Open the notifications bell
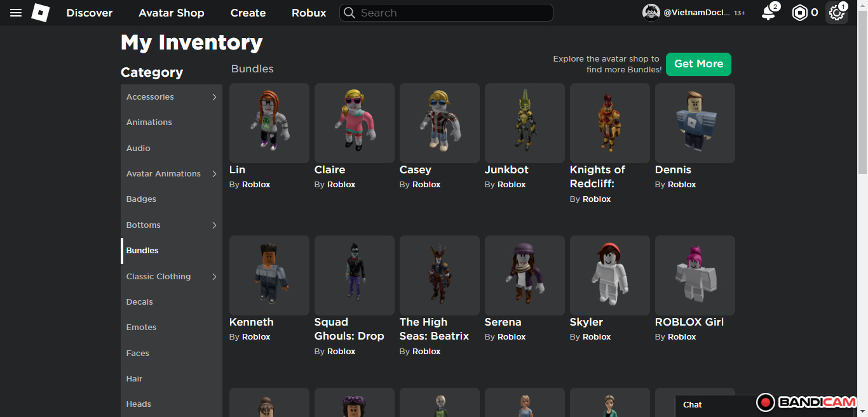This screenshot has width=868, height=417. [768, 13]
